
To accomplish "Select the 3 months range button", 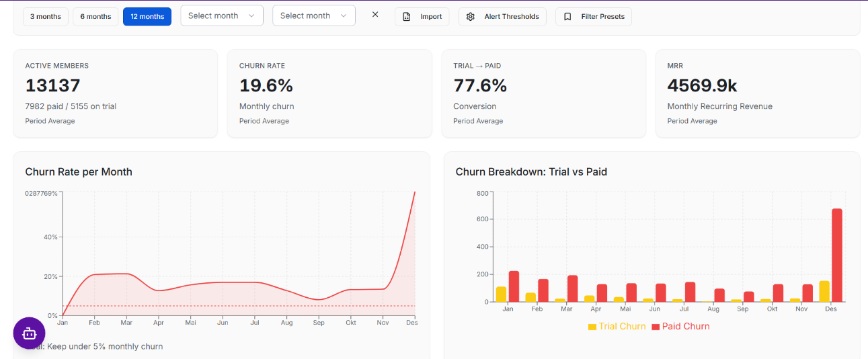I will click(46, 16).
